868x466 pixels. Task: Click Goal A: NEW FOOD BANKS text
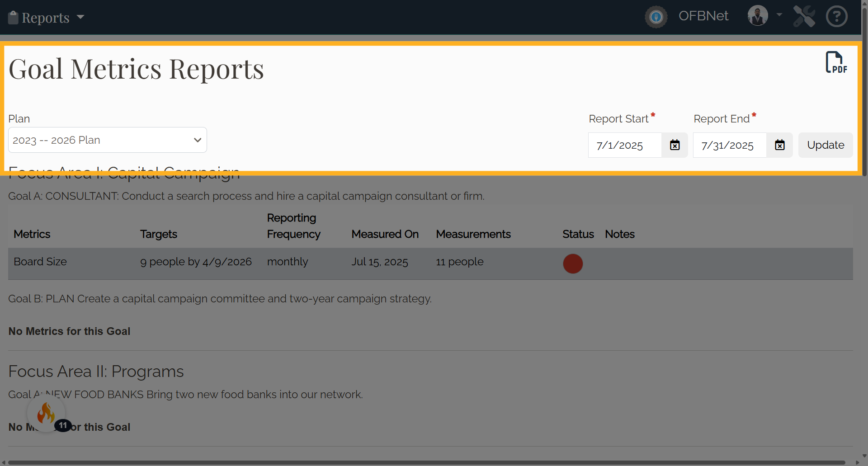(185, 395)
